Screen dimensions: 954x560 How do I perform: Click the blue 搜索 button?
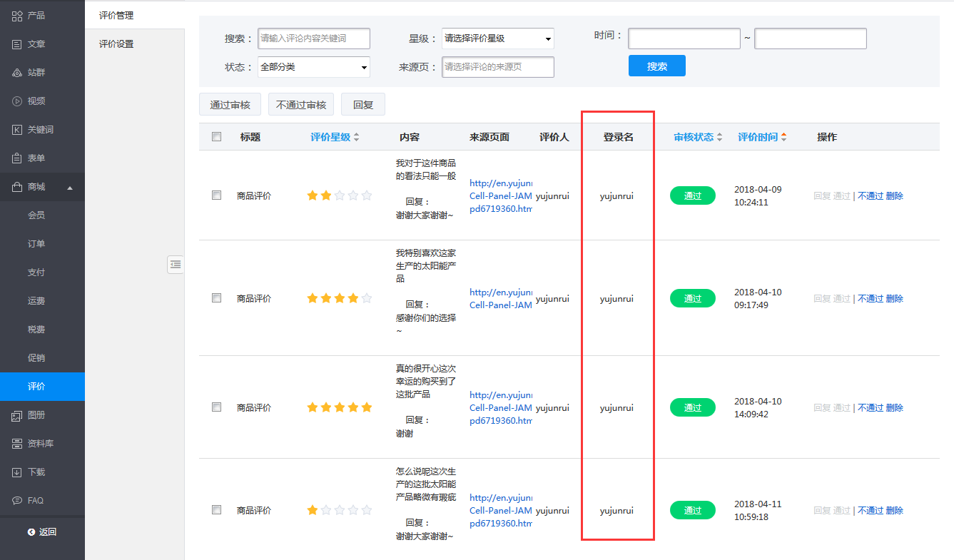coord(656,66)
